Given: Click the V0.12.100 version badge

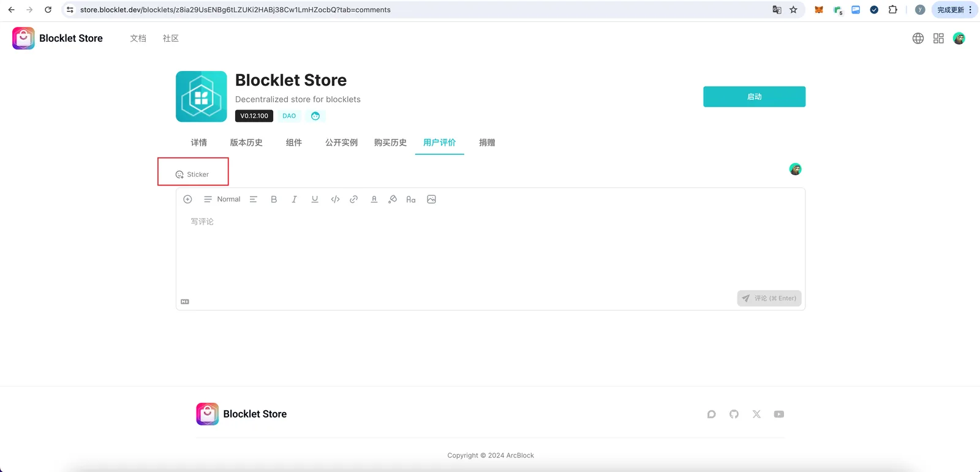Looking at the screenshot, I should 254,116.
